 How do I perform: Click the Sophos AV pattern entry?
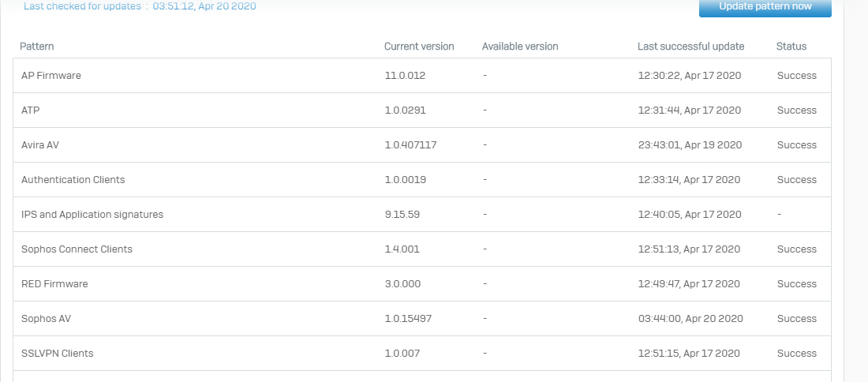(46, 319)
